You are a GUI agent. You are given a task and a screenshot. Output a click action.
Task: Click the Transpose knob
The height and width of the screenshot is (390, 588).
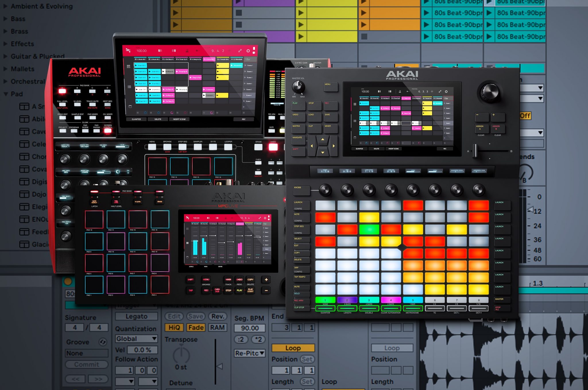coord(181,355)
